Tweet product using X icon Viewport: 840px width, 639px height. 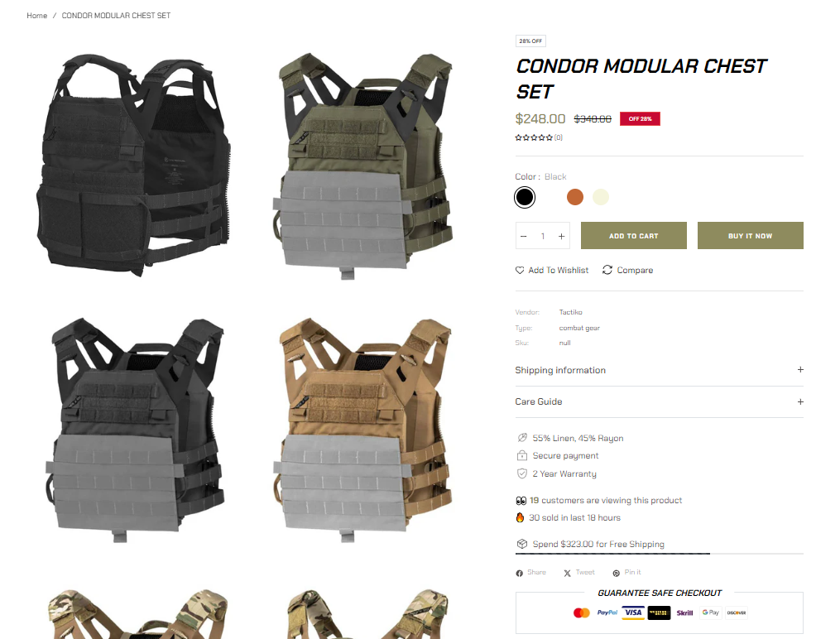[568, 573]
